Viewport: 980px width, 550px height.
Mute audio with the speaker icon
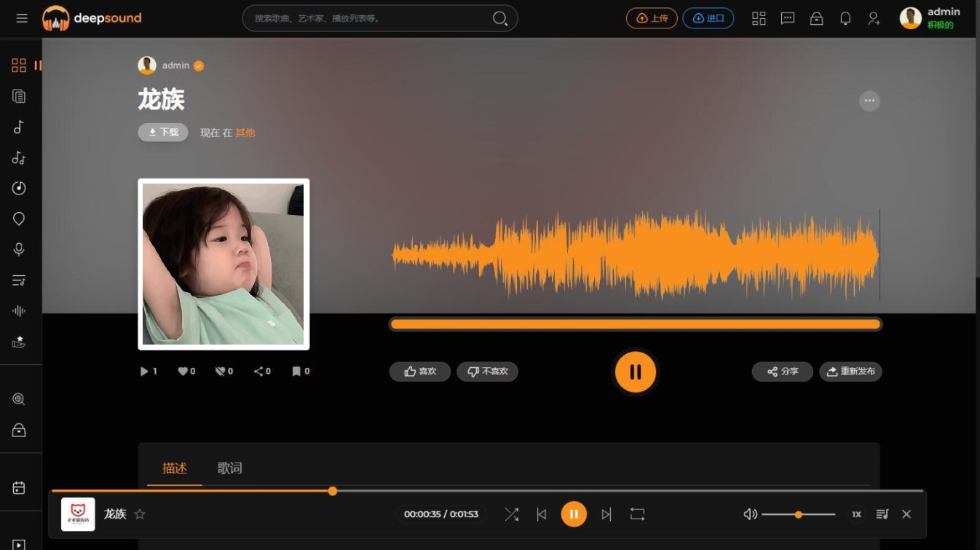[x=750, y=514]
